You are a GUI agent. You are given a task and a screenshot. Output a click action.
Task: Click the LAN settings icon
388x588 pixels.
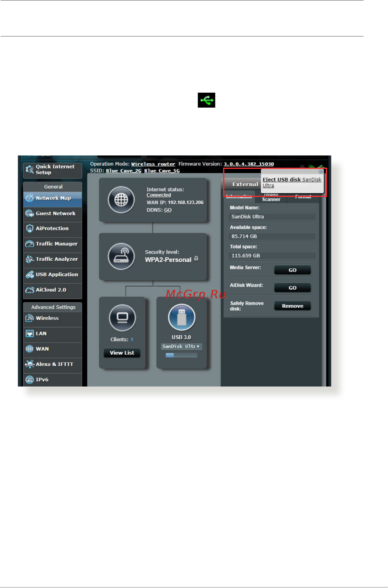coord(30,333)
